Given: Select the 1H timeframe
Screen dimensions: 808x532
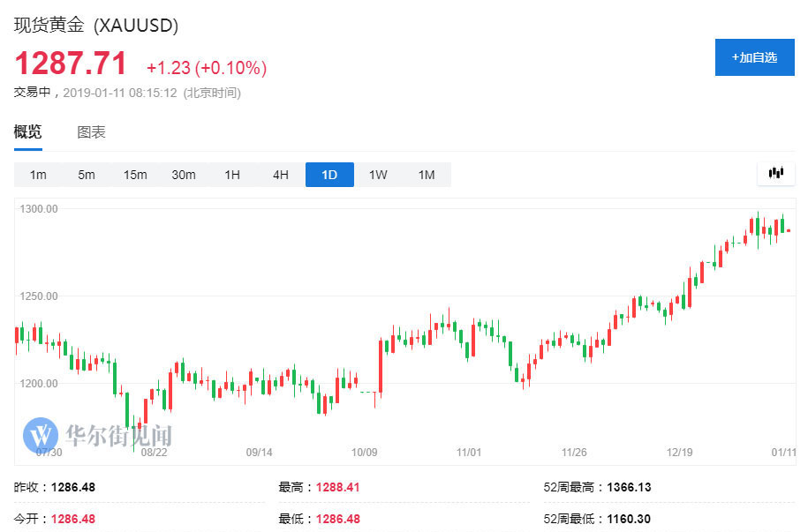Looking at the screenshot, I should (x=232, y=175).
